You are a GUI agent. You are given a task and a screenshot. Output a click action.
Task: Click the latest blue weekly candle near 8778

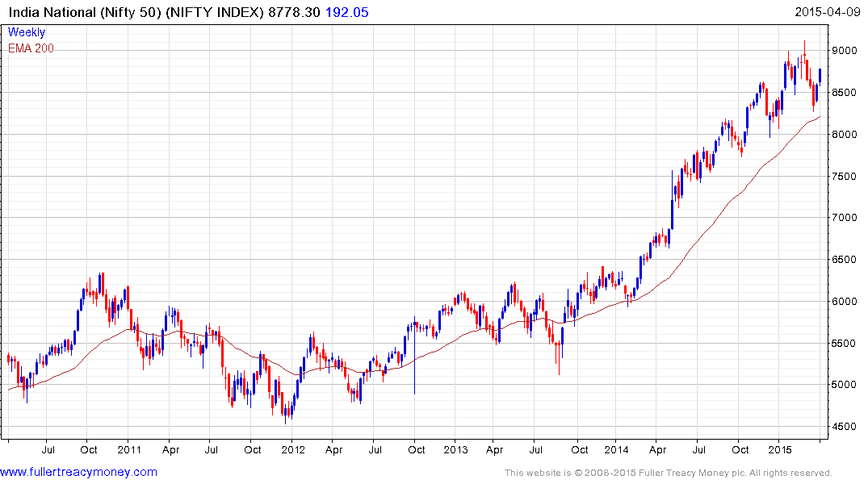click(x=820, y=77)
